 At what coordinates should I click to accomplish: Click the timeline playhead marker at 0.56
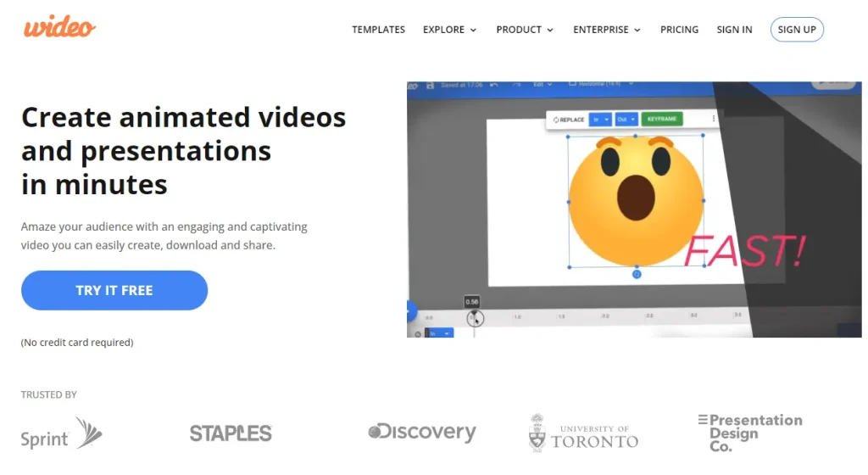pos(475,318)
